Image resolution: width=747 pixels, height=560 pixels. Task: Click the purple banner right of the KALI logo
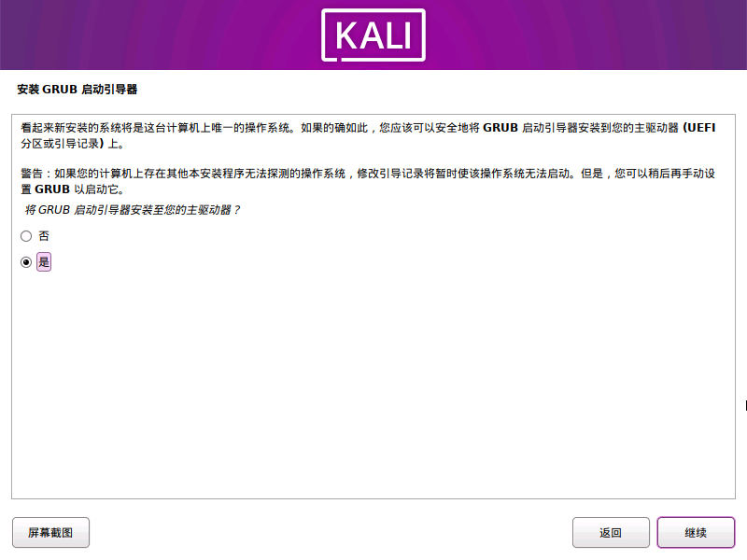coord(586,35)
